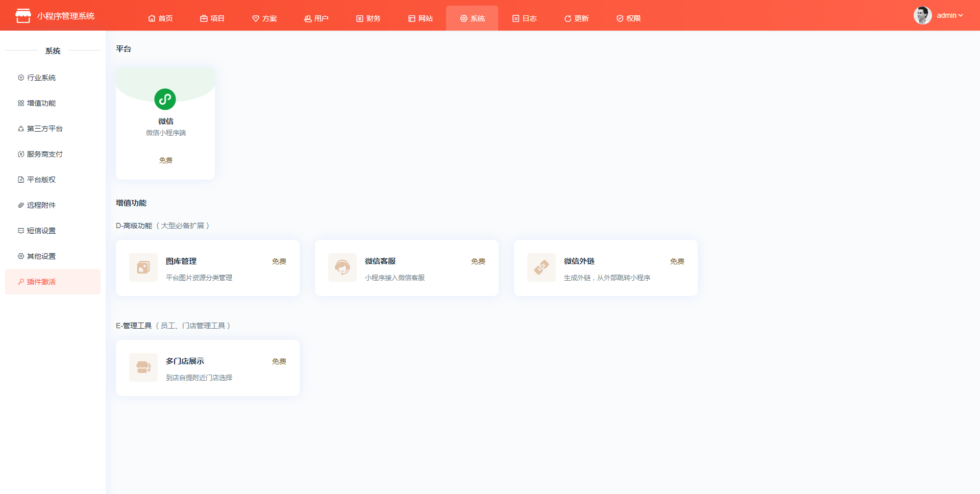Click the green WeChat mini program icon
Image resolution: width=980 pixels, height=494 pixels.
165,99
